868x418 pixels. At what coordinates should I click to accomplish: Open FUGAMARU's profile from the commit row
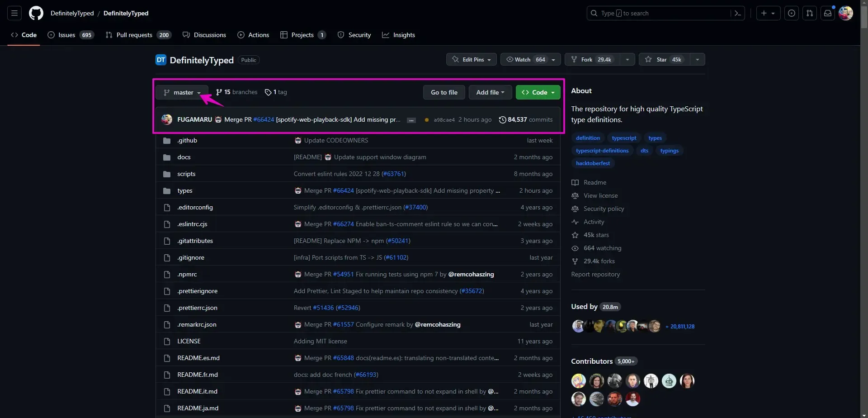point(194,119)
